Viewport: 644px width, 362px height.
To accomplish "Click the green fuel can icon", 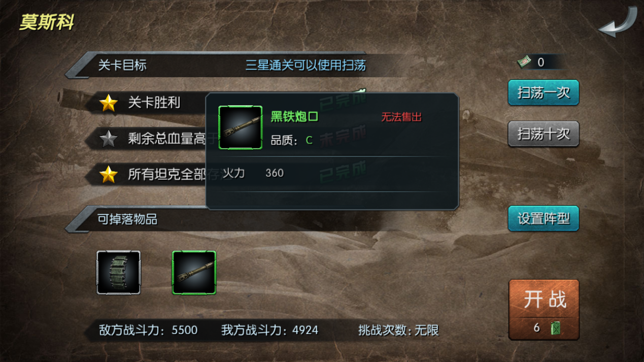I will (x=556, y=328).
